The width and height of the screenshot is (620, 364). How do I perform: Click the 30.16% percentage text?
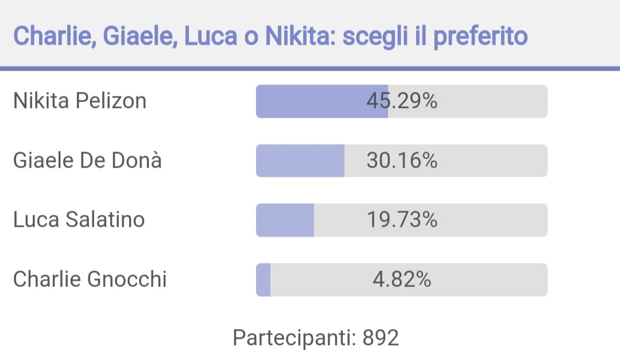click(402, 161)
